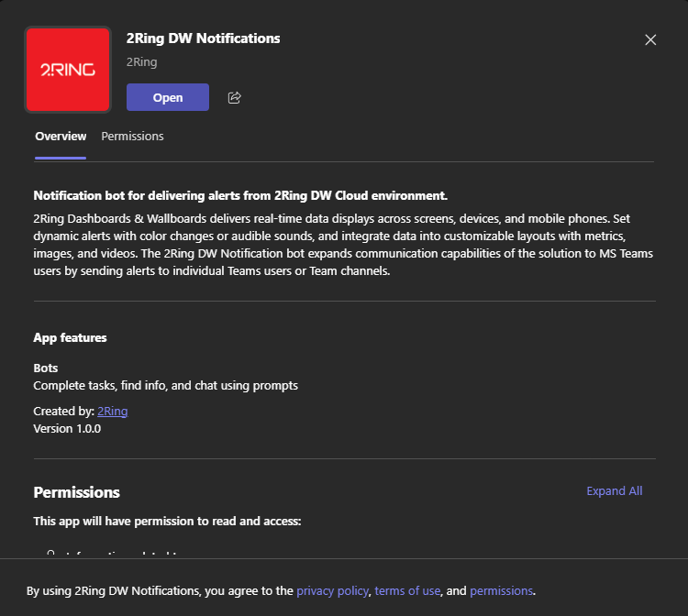The image size is (688, 616).
Task: Close the app details dialog
Action: point(650,39)
